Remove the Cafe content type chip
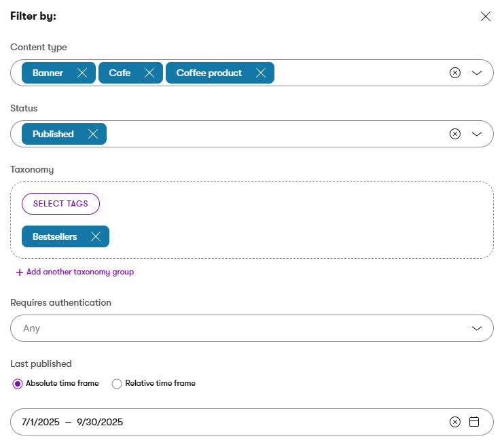The image size is (504, 445). coord(149,73)
